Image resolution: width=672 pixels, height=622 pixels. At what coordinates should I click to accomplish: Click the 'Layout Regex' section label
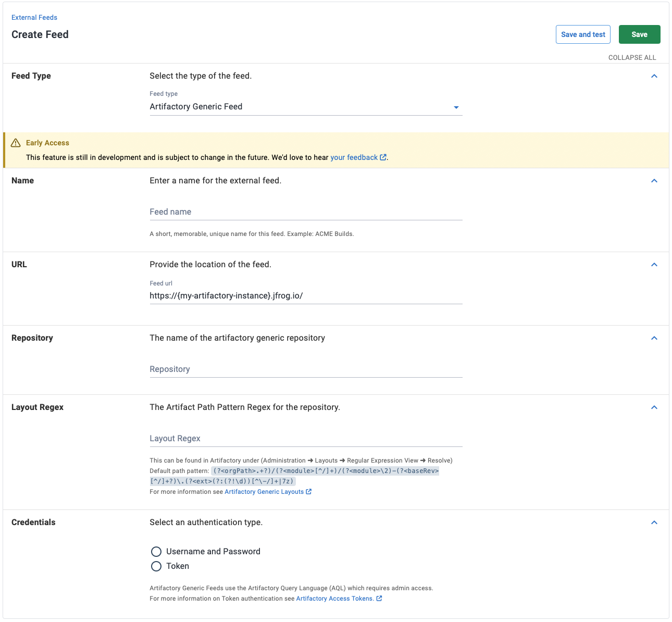pos(38,407)
